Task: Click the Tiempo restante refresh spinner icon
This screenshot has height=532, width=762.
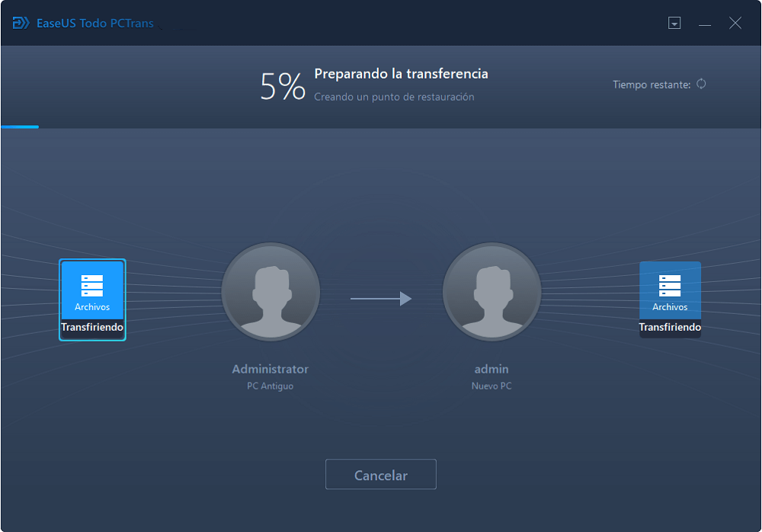Action: (701, 84)
